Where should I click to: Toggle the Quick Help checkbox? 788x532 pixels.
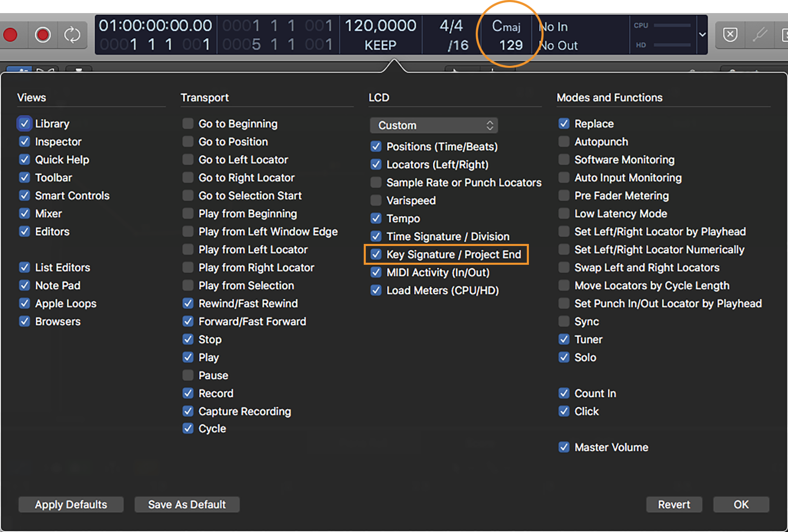(x=25, y=159)
